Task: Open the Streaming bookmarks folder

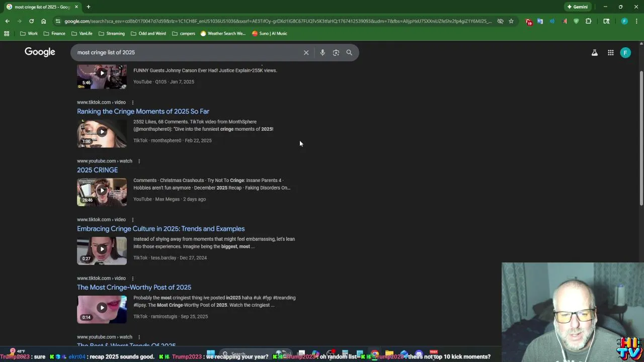Action: [112, 33]
